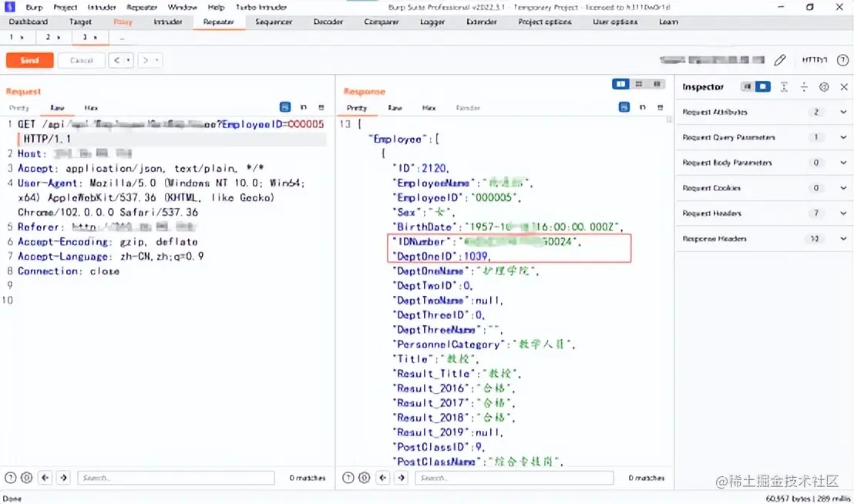The height and width of the screenshot is (504, 854).
Task: Select Repeater sub-tab 2
Action: pyautogui.click(x=53, y=37)
